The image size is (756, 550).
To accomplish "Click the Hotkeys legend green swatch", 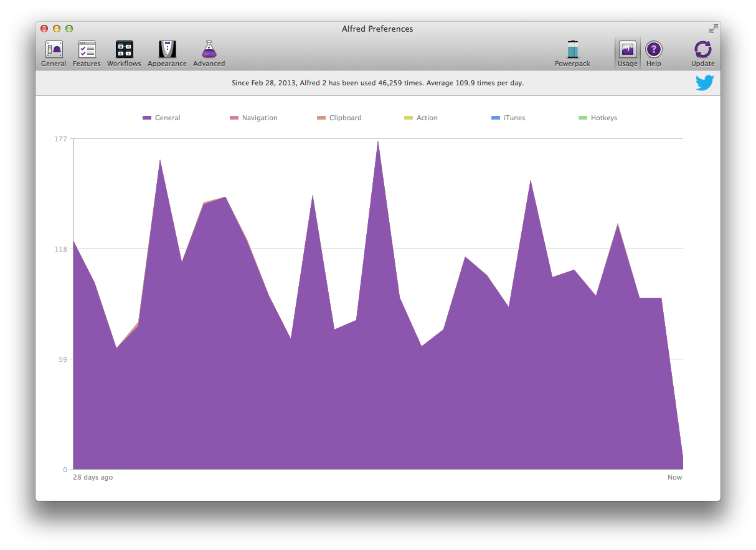I will (x=583, y=118).
